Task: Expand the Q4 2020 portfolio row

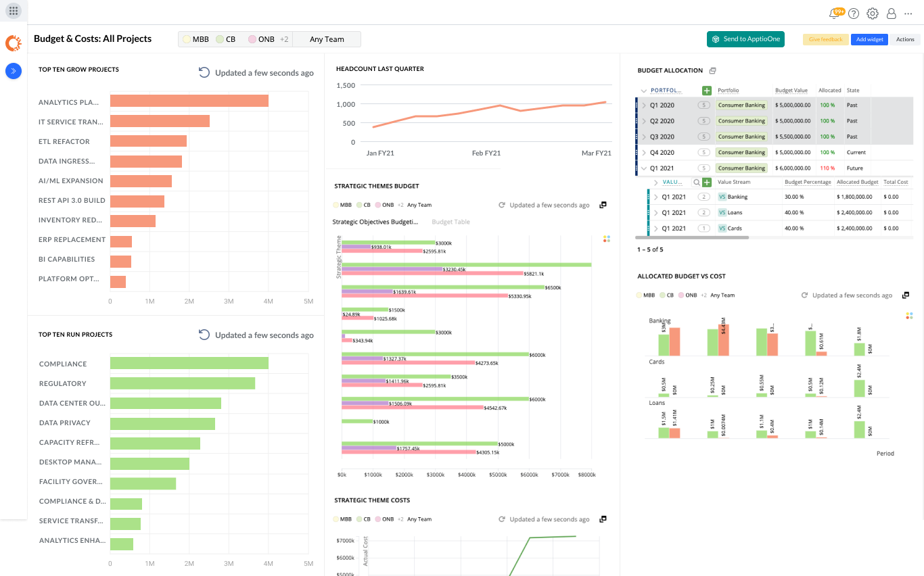Action: pos(644,153)
